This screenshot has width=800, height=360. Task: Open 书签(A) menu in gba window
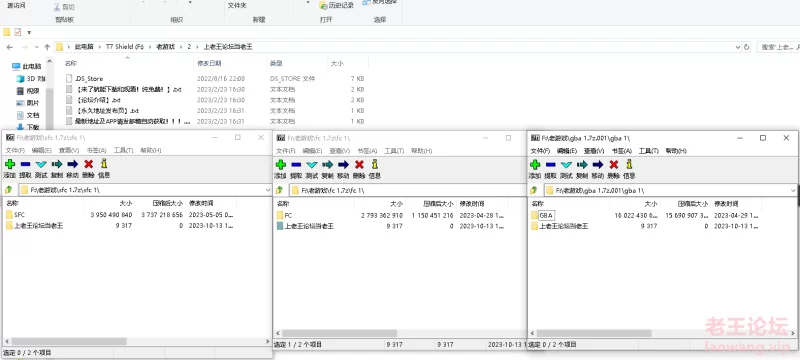[621, 151]
